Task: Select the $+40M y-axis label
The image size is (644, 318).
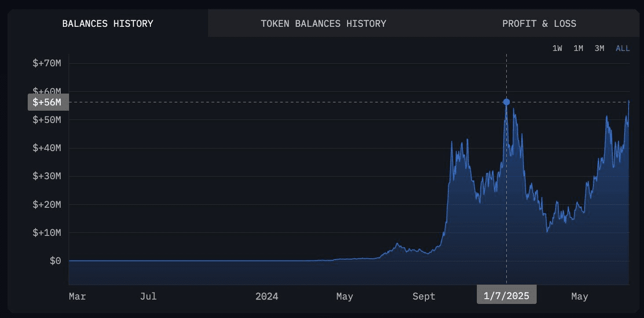Action: coord(46,148)
